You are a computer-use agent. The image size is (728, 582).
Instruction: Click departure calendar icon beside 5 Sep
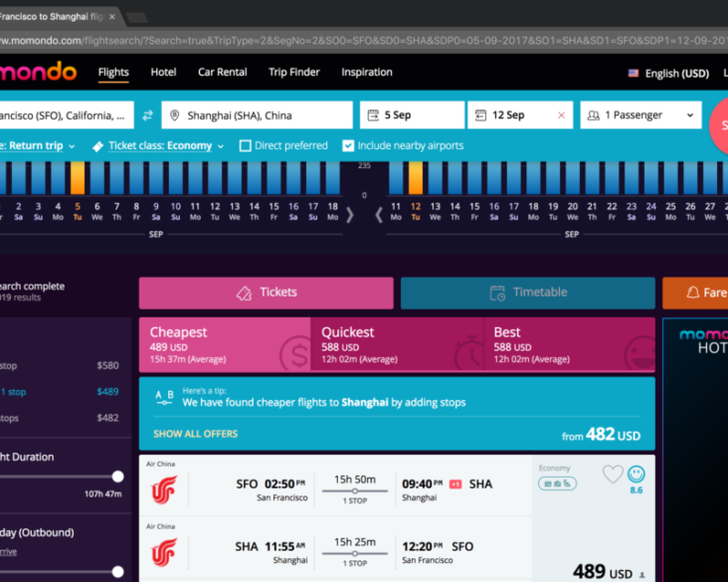[373, 115]
